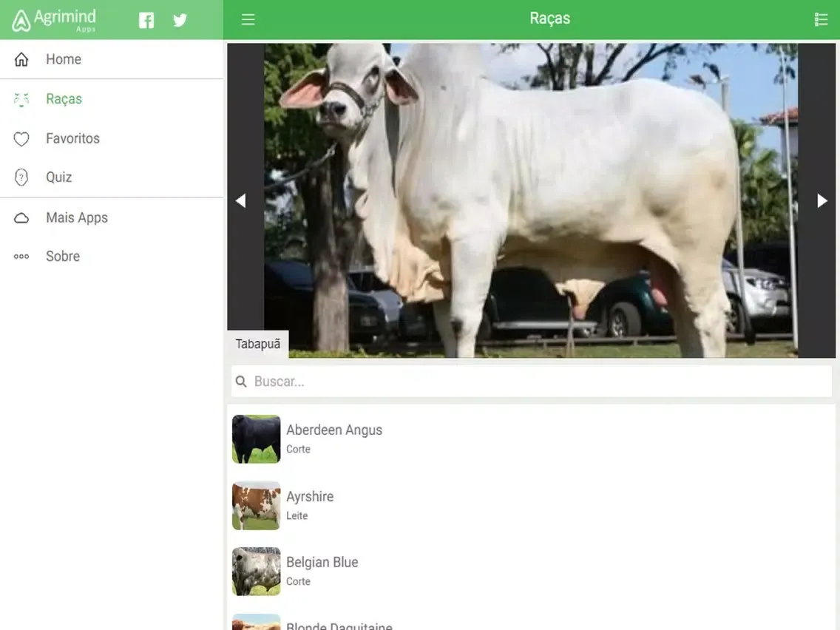
Task: Select the Belgian Blue breed name
Action: click(322, 563)
